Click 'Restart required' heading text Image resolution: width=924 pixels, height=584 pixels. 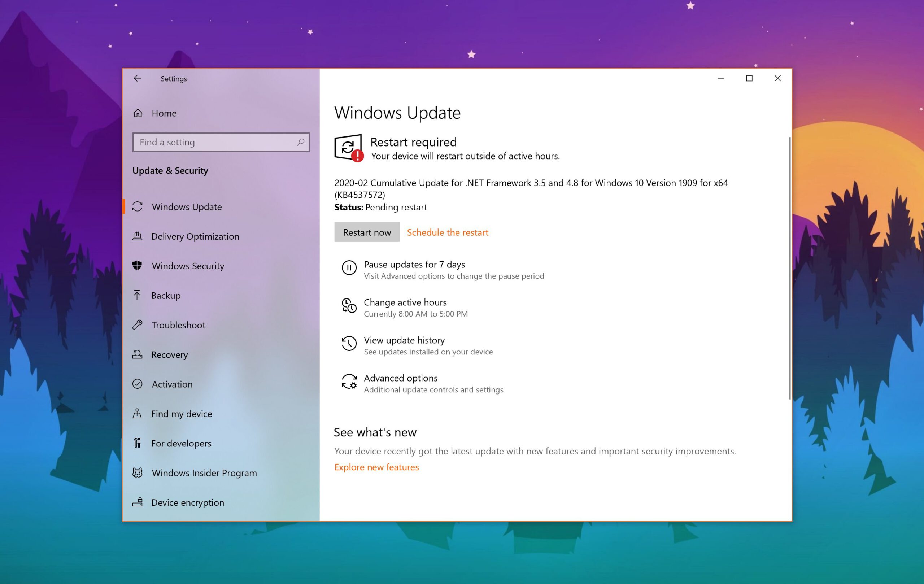[x=413, y=142]
